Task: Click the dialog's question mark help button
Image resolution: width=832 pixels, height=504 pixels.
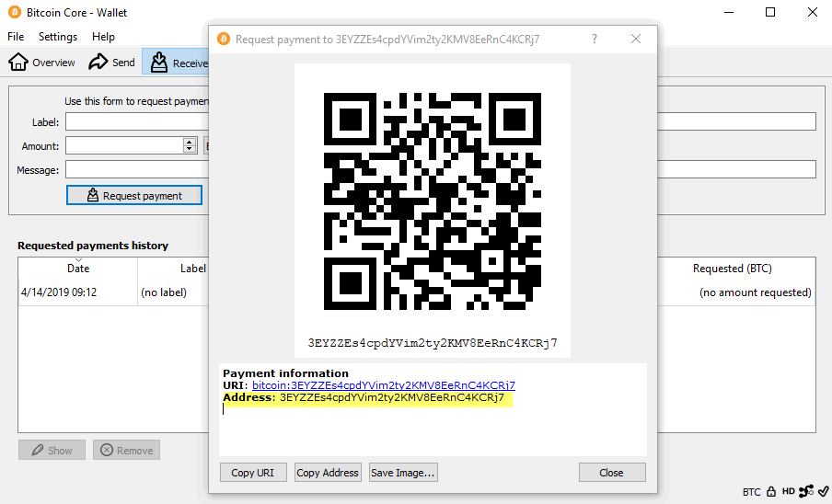Action: (595, 39)
